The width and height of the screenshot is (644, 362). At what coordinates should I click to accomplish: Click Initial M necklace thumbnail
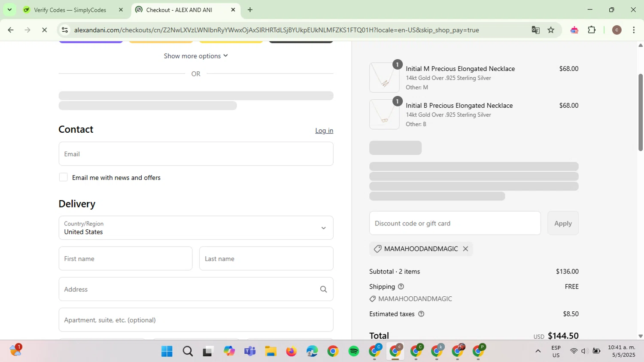tap(384, 78)
